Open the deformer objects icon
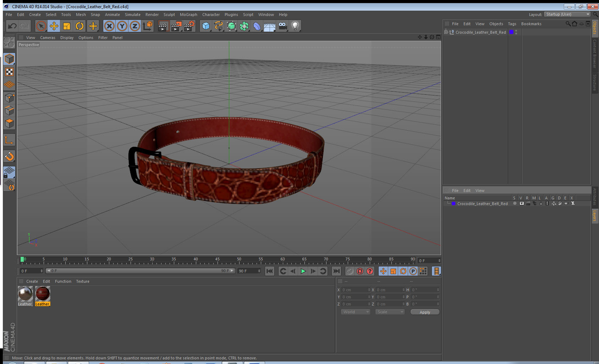The width and height of the screenshot is (599, 364). [257, 26]
